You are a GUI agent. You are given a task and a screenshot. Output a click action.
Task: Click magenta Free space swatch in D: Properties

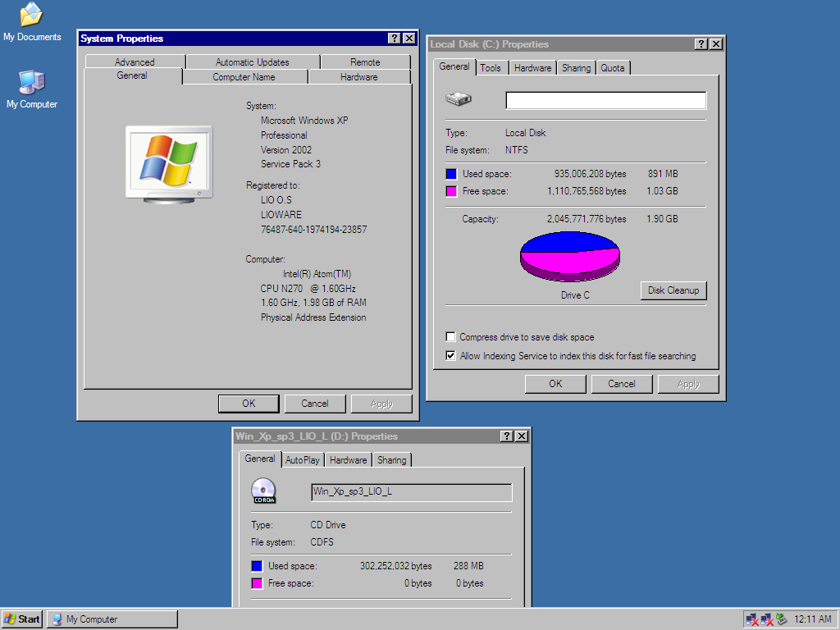pyautogui.click(x=257, y=583)
